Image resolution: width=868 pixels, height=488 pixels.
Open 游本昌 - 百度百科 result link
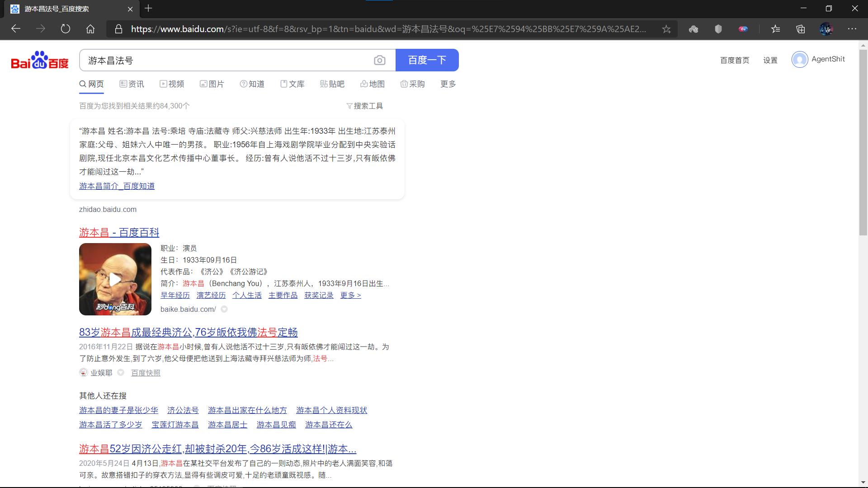click(x=119, y=232)
